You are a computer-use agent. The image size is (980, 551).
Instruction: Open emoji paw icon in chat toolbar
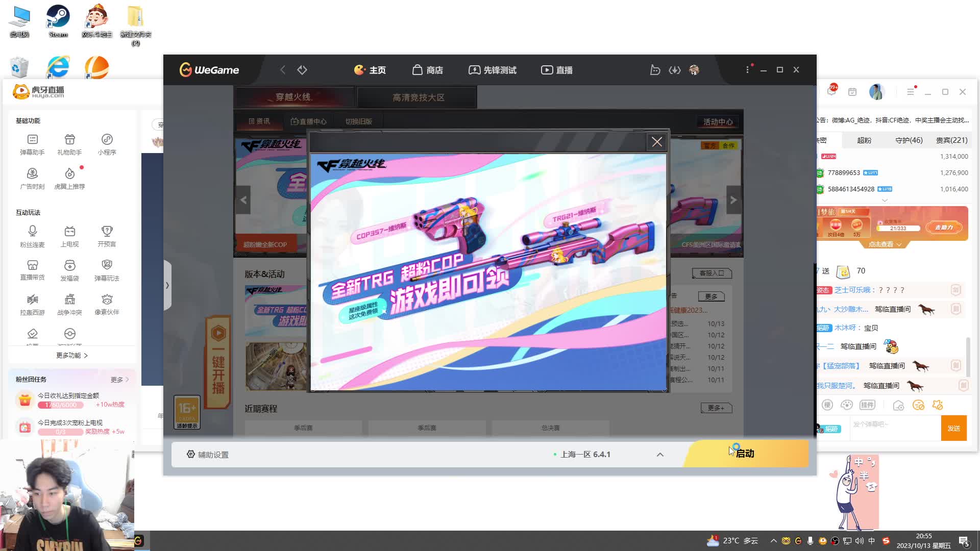click(x=847, y=405)
